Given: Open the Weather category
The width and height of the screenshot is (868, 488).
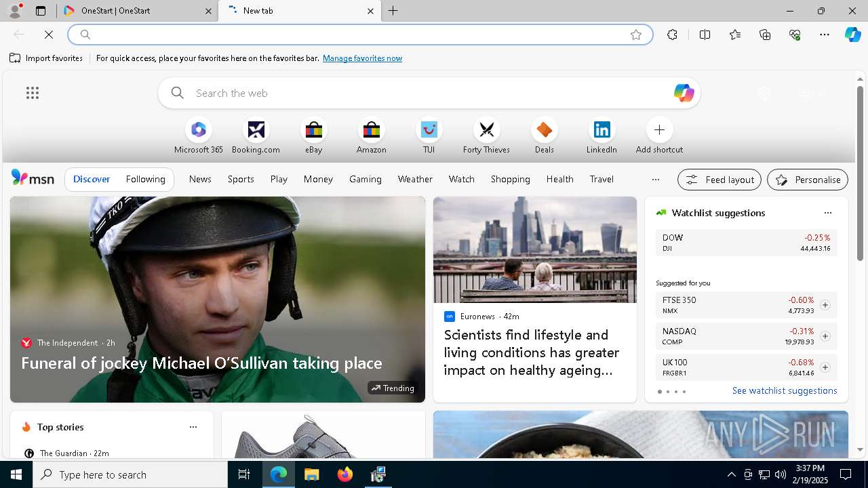Looking at the screenshot, I should click(x=415, y=179).
